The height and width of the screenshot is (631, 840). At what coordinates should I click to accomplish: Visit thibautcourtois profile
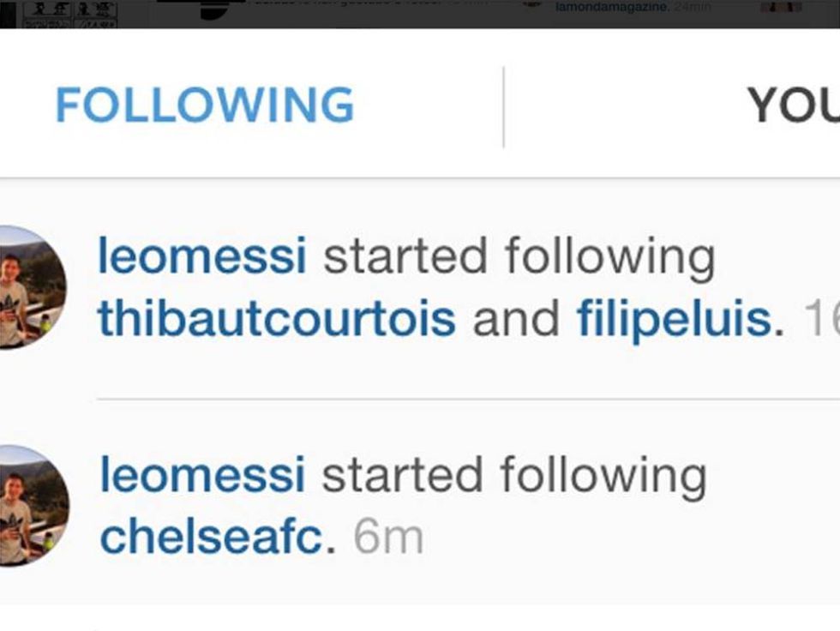[276, 318]
